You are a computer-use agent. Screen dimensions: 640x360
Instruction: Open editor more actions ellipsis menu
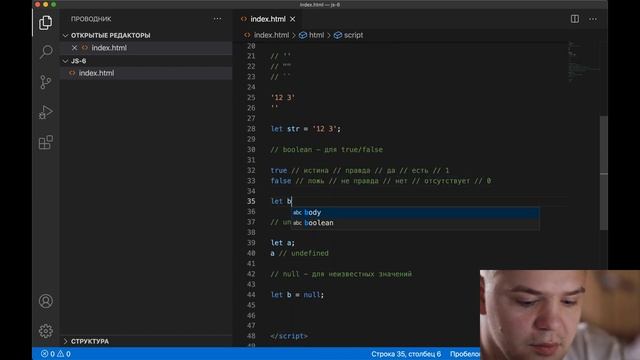[x=593, y=19]
